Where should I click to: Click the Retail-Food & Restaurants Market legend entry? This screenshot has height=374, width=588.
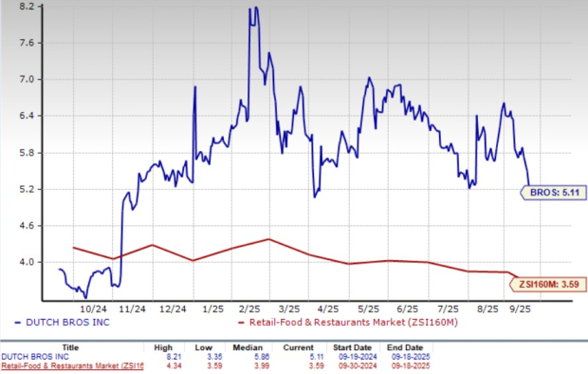click(348, 322)
